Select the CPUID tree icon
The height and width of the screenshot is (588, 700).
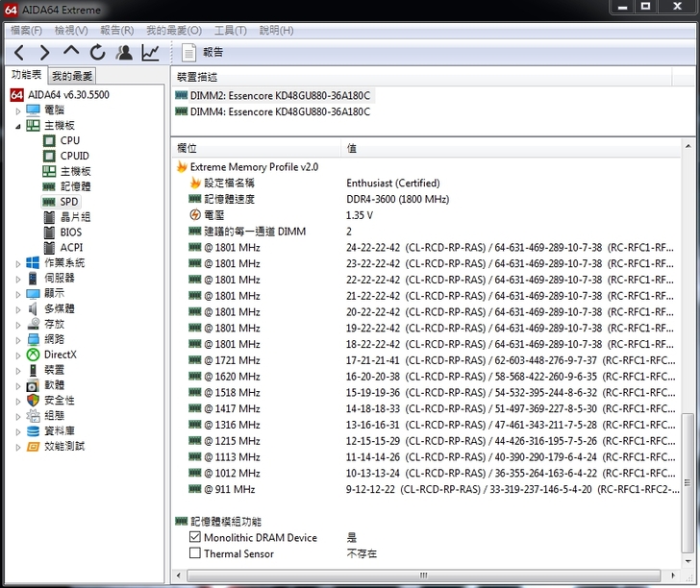click(x=49, y=156)
